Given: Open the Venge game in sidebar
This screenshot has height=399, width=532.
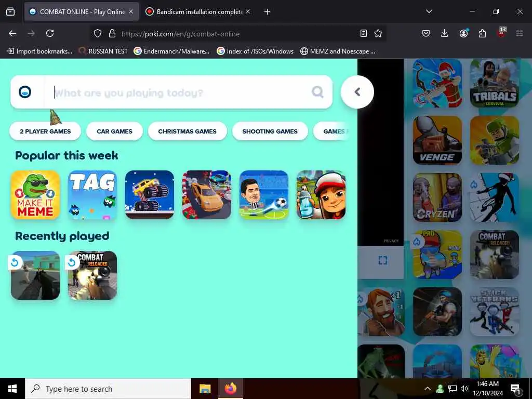Looking at the screenshot, I should coord(437,140).
